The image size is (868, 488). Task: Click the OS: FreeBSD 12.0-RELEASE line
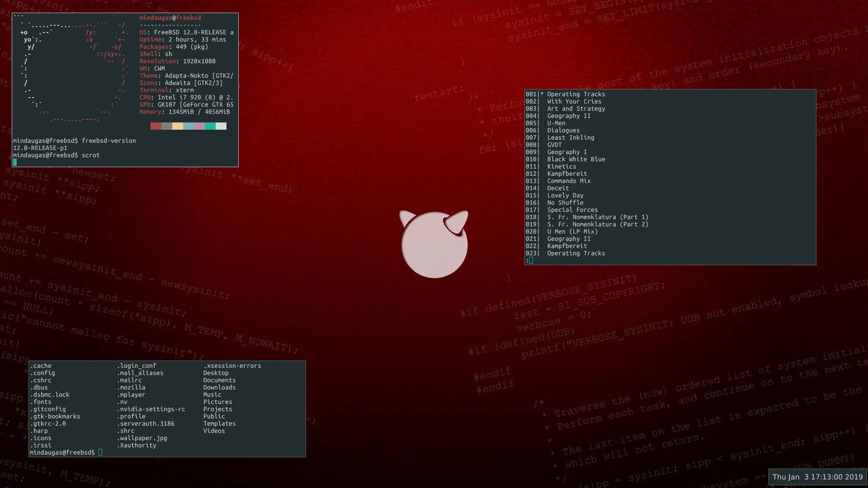click(x=186, y=33)
